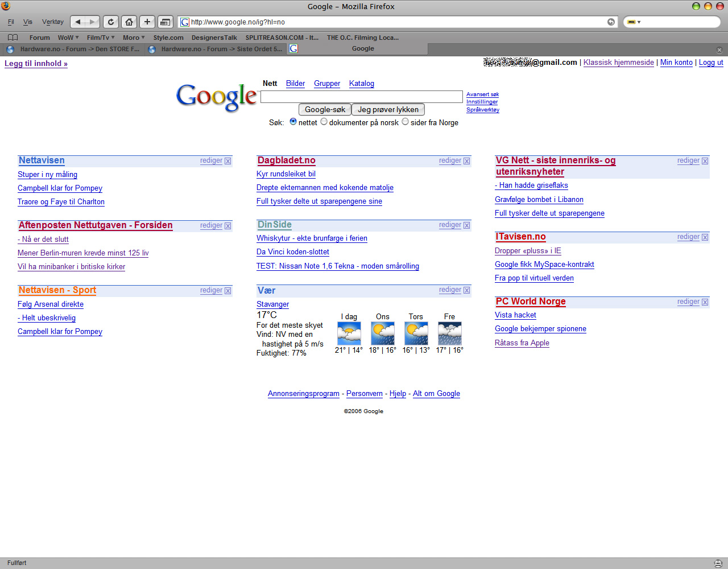Open the Grupper search link
This screenshot has width=728, height=569.
(x=327, y=84)
